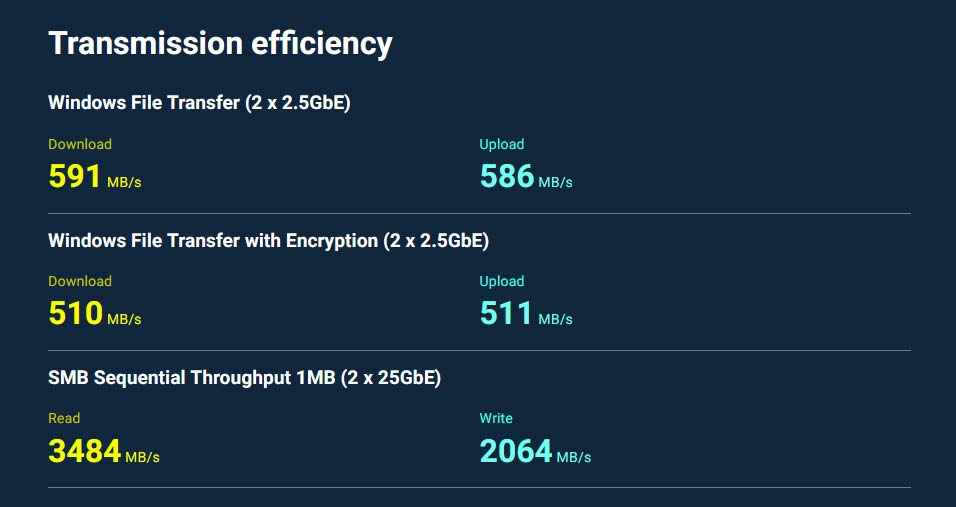This screenshot has width=956, height=507.
Task: Select the Windows File Transfer (2 x 2.5GbE) title
Action: tap(199, 102)
